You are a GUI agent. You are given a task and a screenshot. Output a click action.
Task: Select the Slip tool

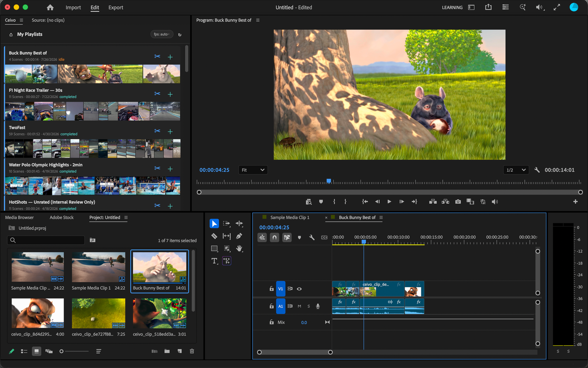click(227, 236)
